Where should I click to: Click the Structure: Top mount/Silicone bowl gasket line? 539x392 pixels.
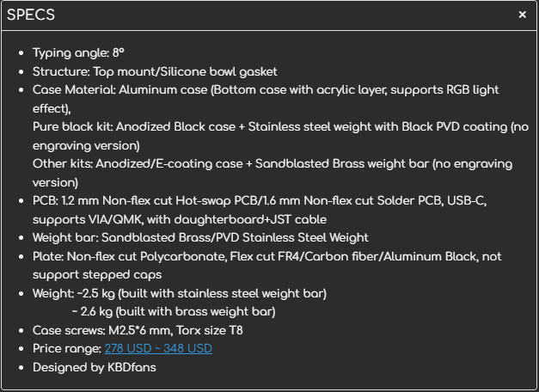pyautogui.click(x=155, y=71)
